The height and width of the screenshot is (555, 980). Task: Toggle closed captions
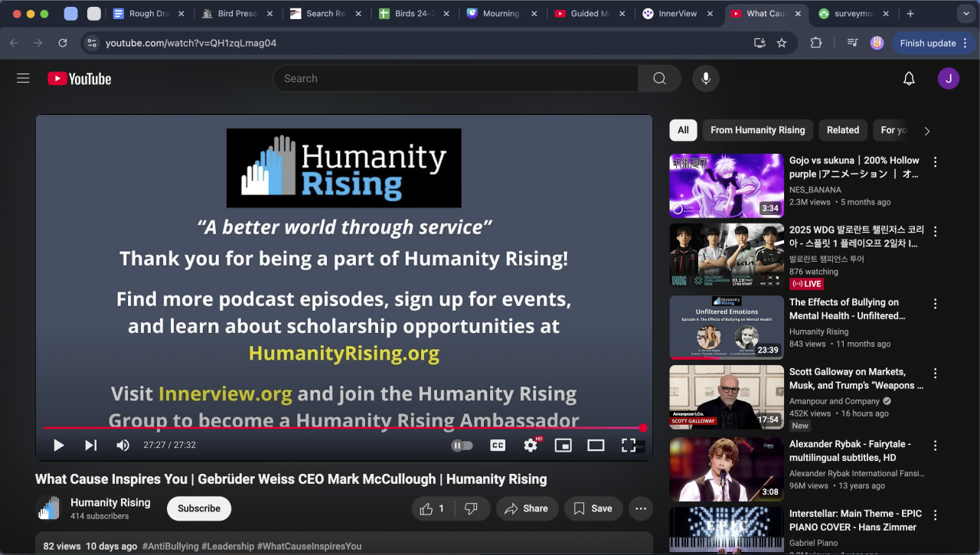tap(498, 445)
